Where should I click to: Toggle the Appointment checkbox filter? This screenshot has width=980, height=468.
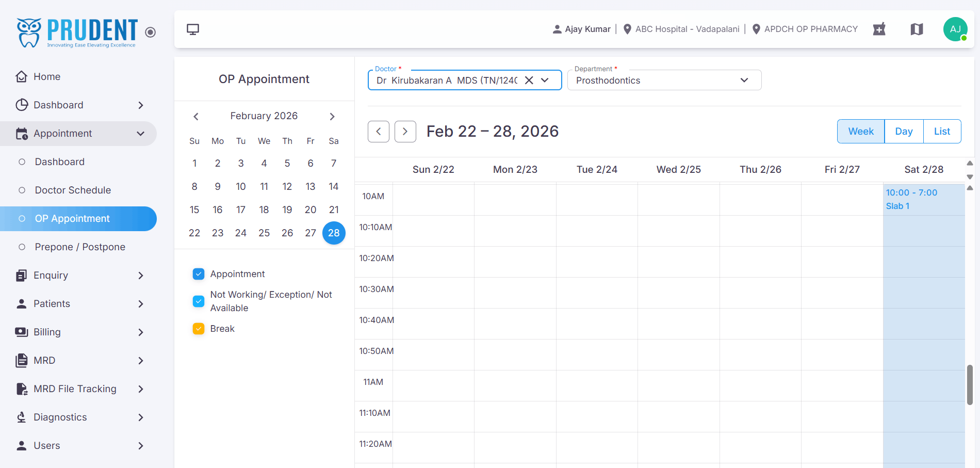pos(199,274)
